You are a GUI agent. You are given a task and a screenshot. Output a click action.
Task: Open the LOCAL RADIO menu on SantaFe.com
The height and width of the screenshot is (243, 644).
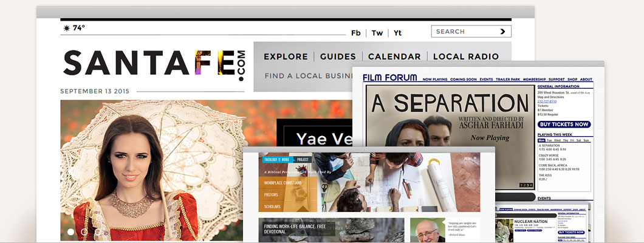[x=466, y=56]
